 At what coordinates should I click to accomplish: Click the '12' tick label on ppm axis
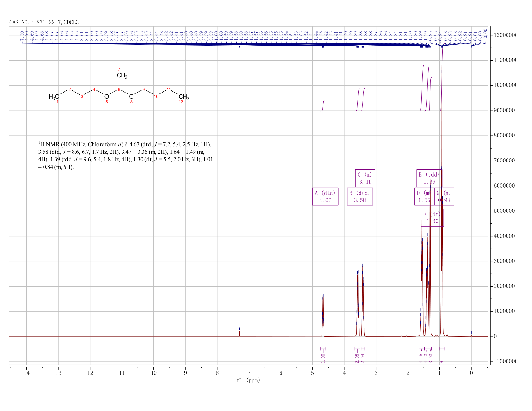coord(90,373)
